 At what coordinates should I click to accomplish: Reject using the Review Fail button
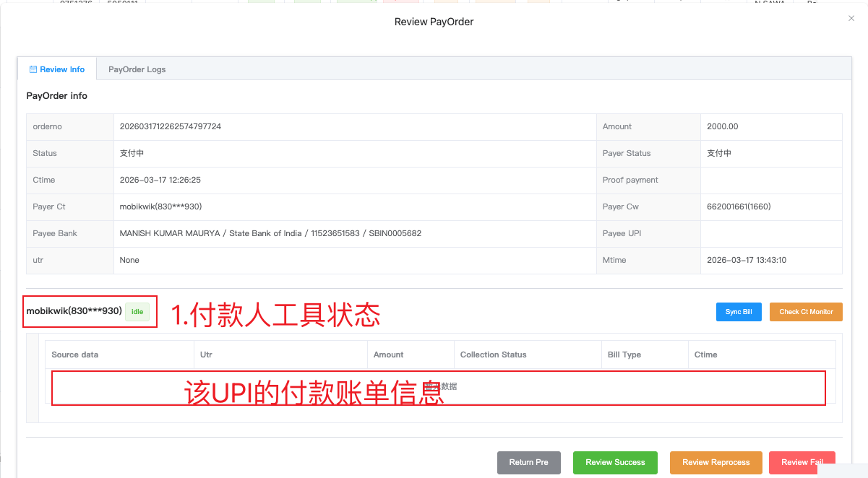(x=802, y=463)
